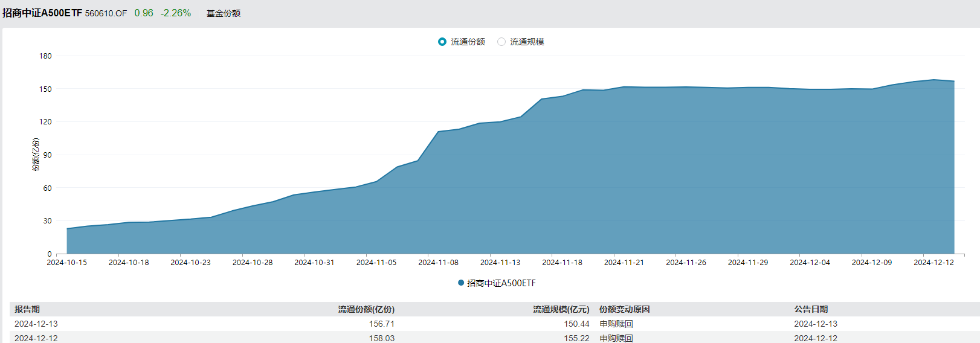
Task: Click the 招商中证A500ETF legend label below chart
Action: [x=501, y=283]
